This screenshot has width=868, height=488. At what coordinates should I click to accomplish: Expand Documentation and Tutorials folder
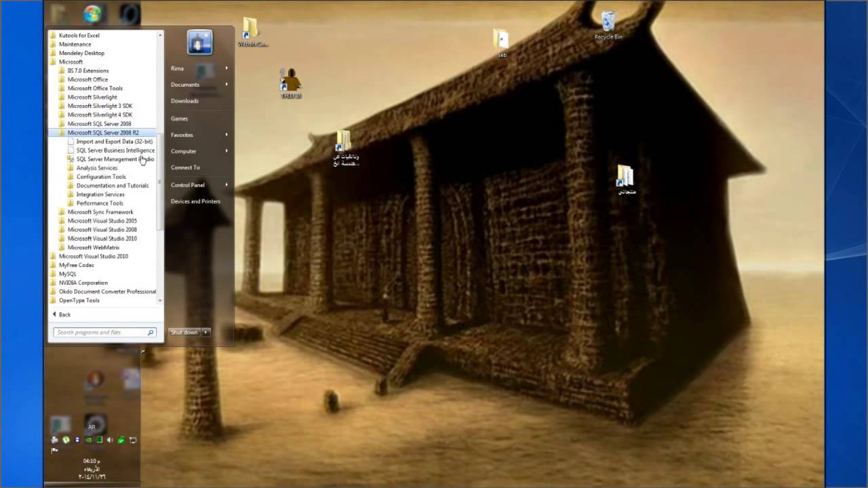108,186
